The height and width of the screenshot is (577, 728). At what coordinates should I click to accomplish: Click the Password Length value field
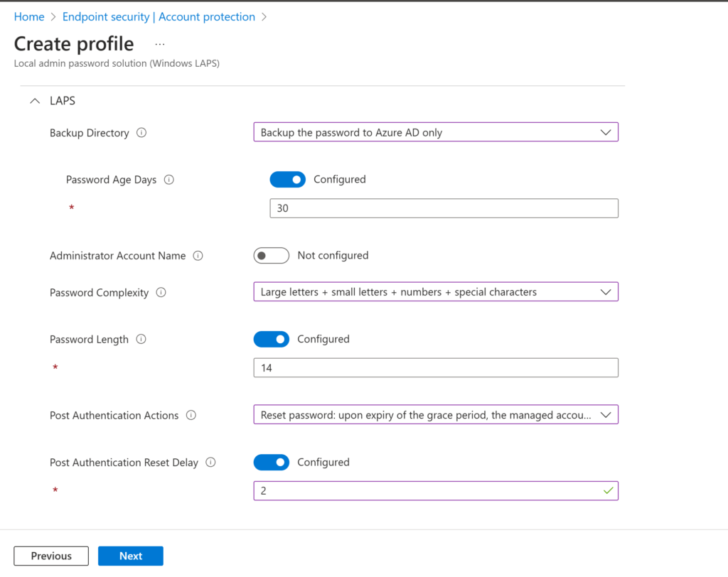[x=435, y=368]
